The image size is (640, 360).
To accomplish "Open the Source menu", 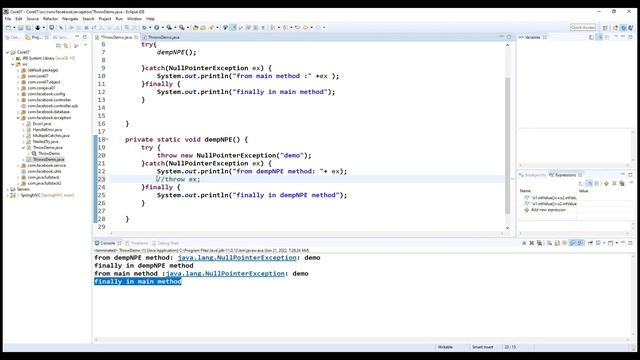I will (33, 19).
